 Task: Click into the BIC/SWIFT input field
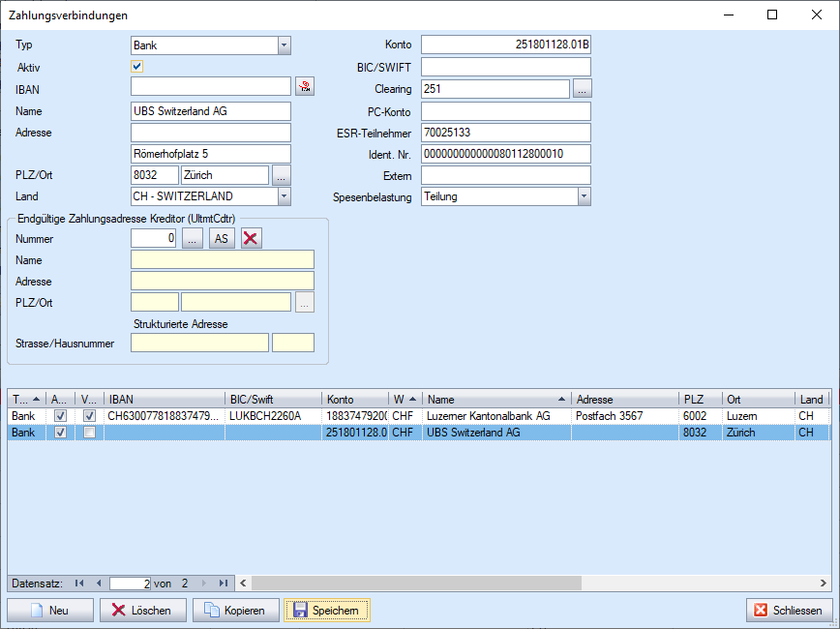[505, 67]
